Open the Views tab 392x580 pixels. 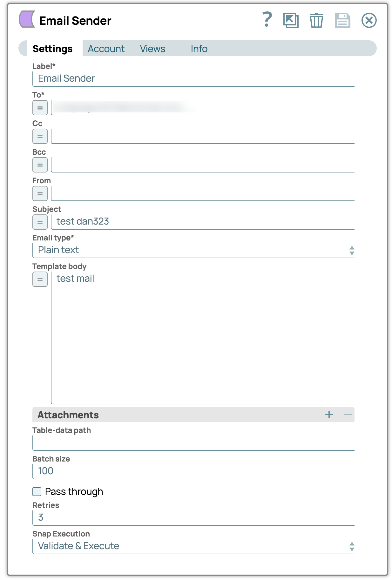pos(152,49)
